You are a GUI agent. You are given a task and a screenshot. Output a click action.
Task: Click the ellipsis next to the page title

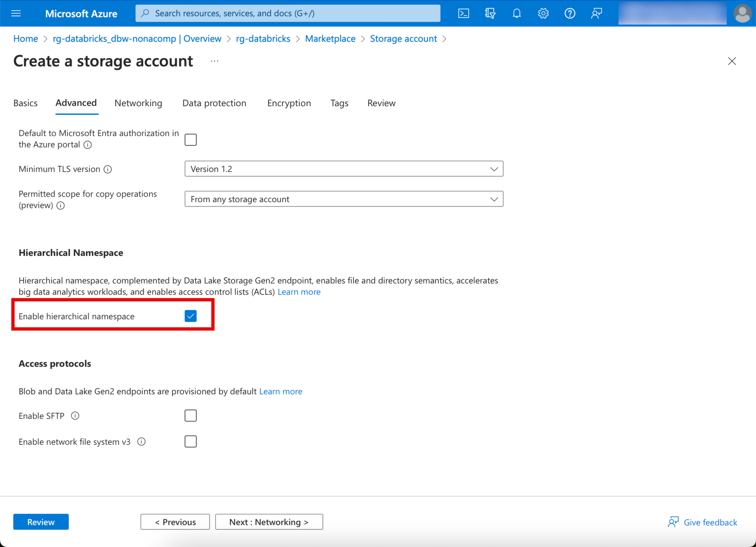(x=214, y=61)
